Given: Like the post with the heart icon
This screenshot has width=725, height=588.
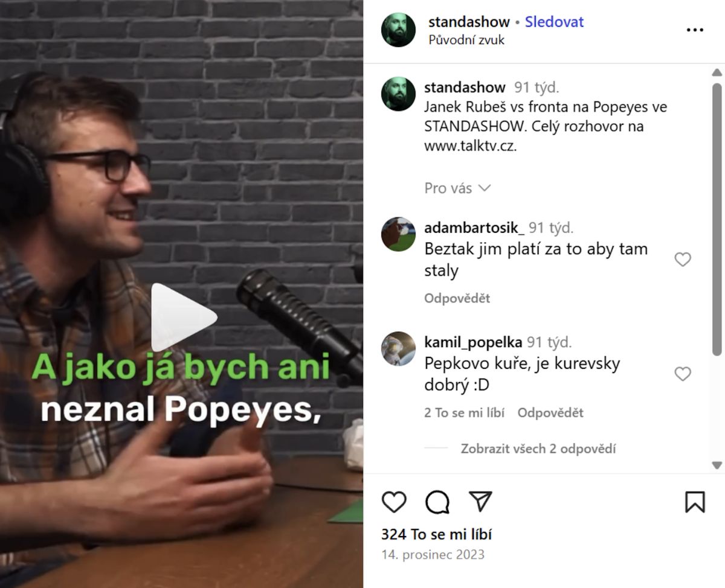Looking at the screenshot, I should (394, 502).
